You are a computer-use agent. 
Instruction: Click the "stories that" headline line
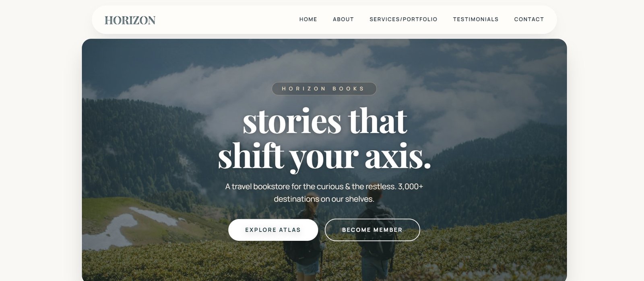324,120
